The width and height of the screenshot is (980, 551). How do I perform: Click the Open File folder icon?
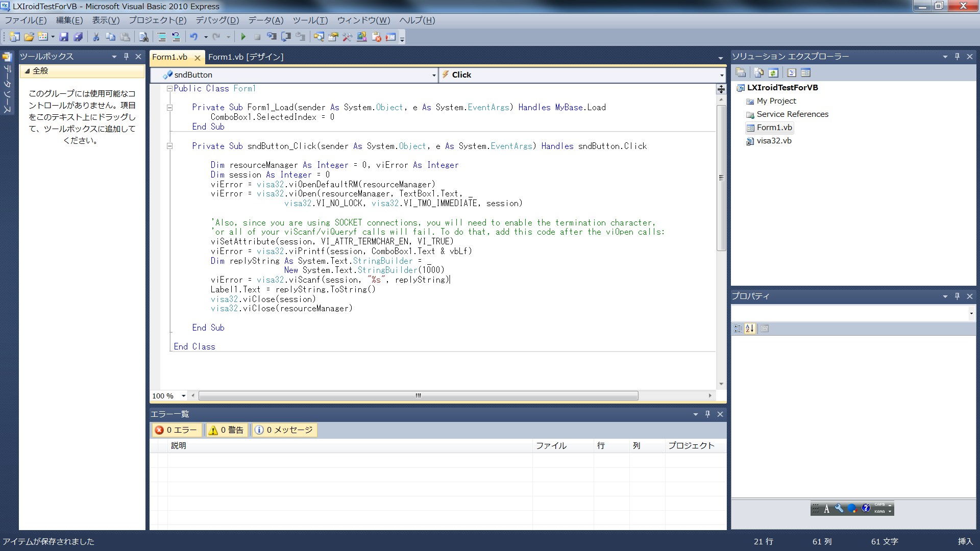tap(29, 37)
